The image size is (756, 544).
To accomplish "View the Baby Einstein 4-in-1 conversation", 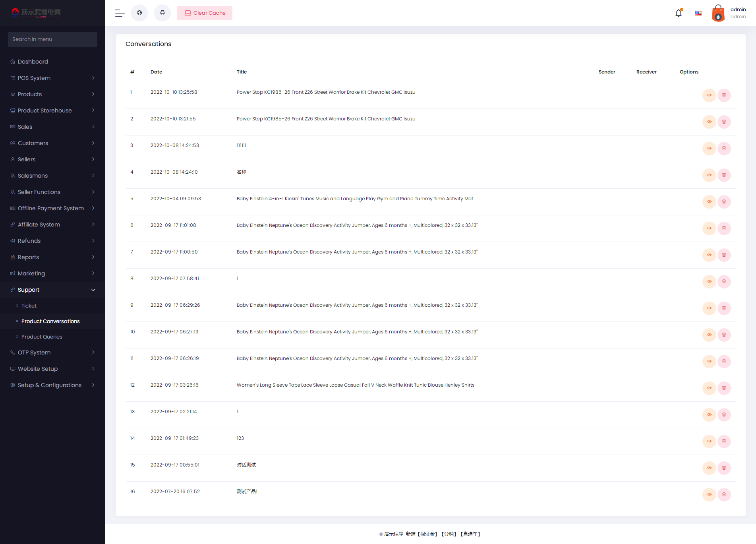I will (x=709, y=202).
